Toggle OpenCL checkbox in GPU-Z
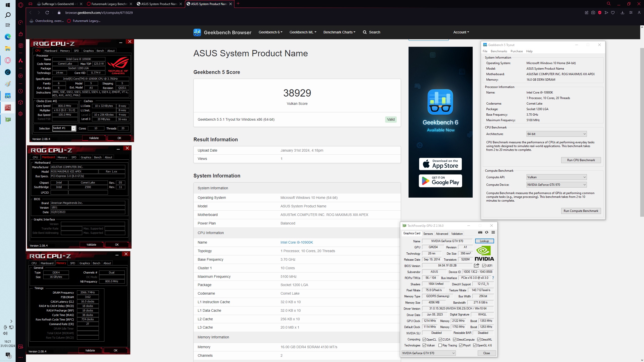 click(424, 340)
